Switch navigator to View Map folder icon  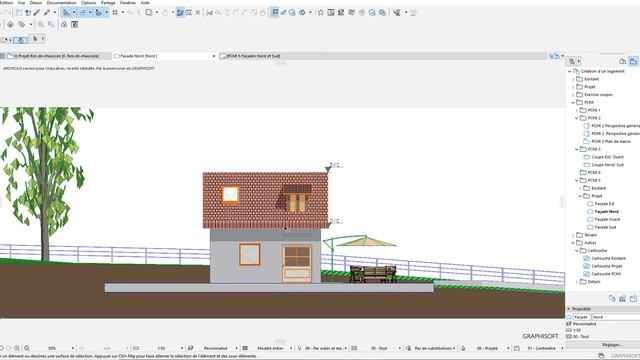[633, 61]
